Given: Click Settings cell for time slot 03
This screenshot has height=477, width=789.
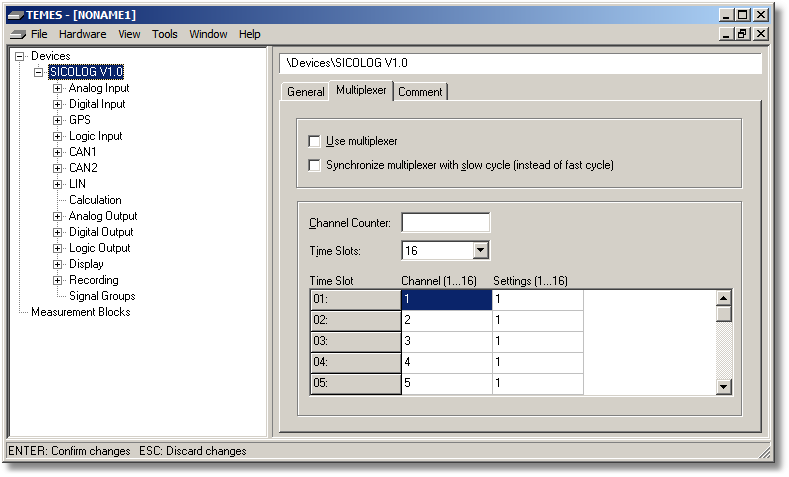Looking at the screenshot, I should (x=538, y=341).
